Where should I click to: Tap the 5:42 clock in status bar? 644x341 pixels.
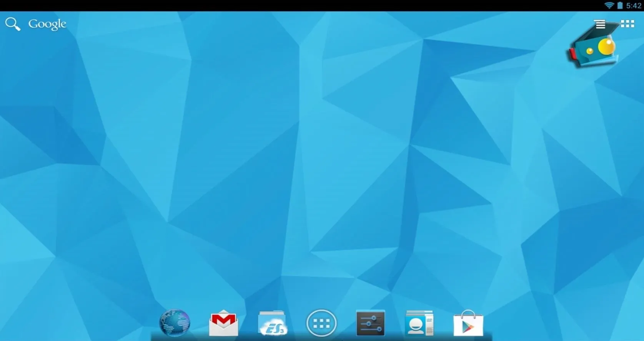tap(634, 5)
